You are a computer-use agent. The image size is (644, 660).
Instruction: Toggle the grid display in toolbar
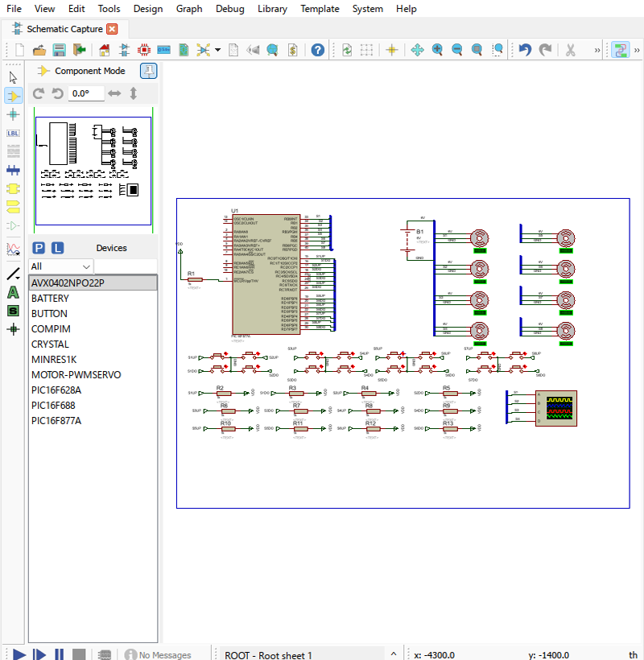pyautogui.click(x=367, y=50)
